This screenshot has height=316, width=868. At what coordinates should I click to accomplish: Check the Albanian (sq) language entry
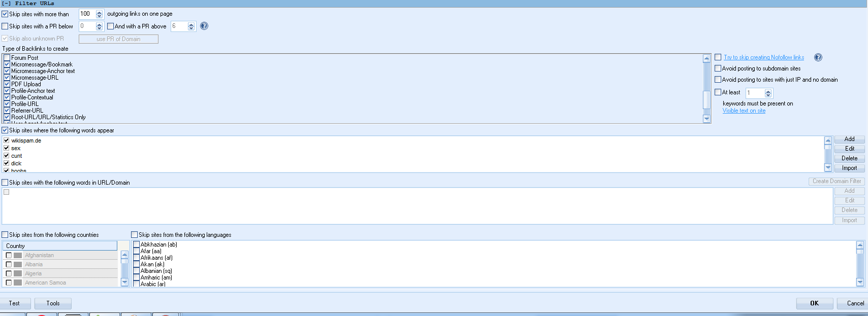coord(136,271)
